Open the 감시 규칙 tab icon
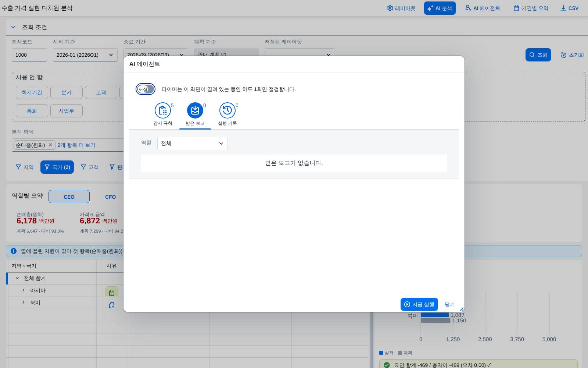The width and height of the screenshot is (588, 368). pos(162,110)
